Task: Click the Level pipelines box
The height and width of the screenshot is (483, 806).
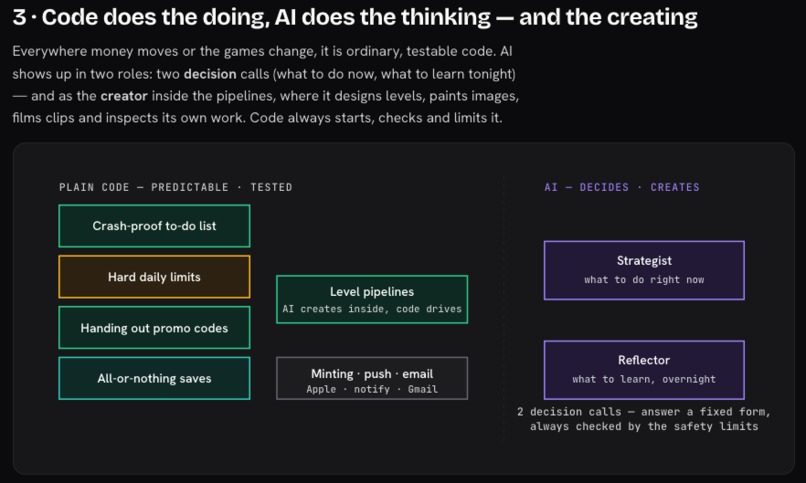Action: coord(372,300)
